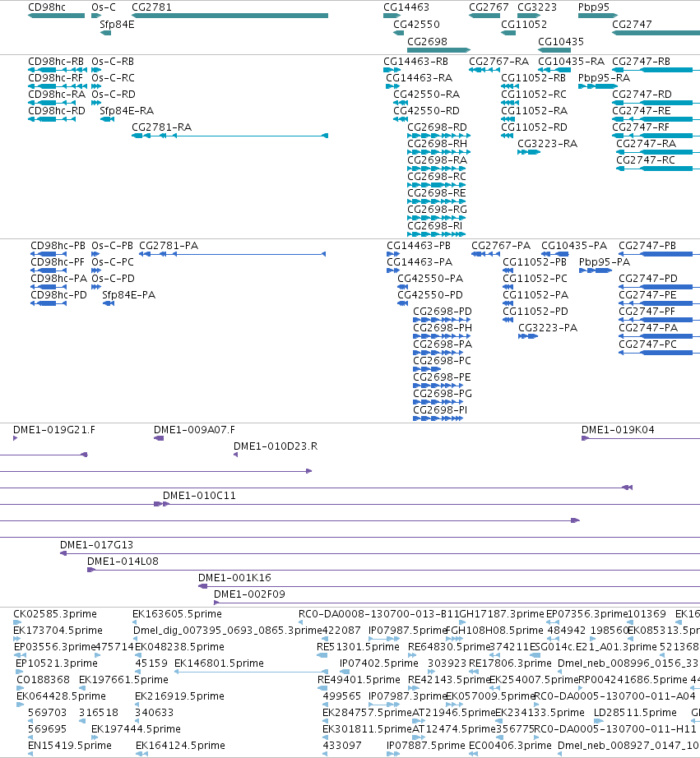This screenshot has width=700, height=758.
Task: Select the CG2698 gene bar
Action: [438, 50]
